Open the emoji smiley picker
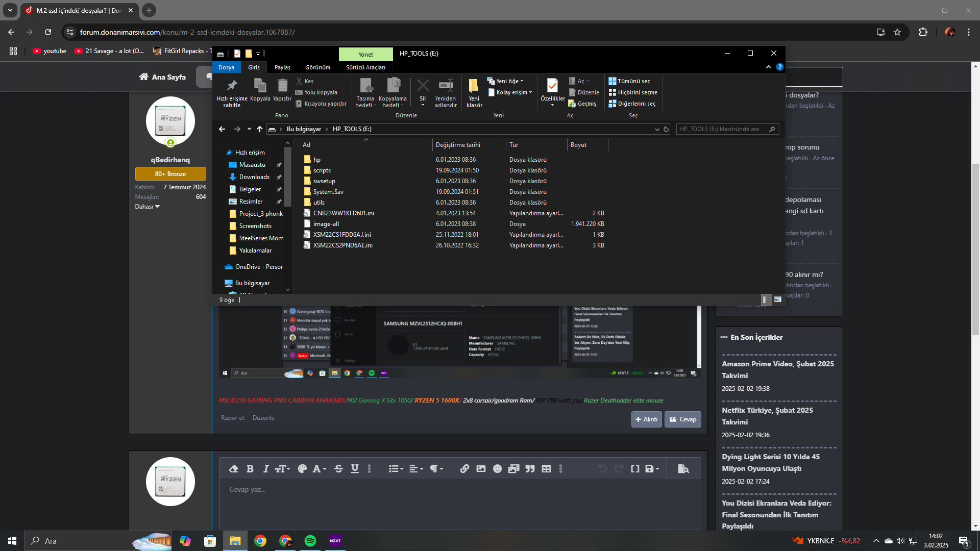Image resolution: width=980 pixels, height=551 pixels. 497,469
